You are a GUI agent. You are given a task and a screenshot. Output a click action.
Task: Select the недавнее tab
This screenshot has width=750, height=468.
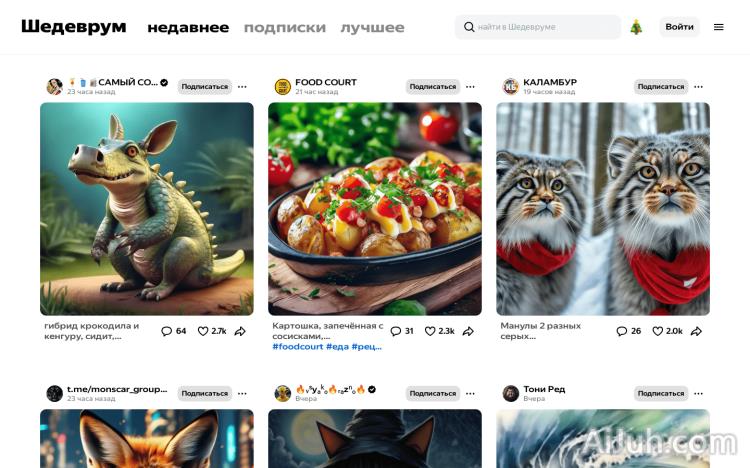(188, 28)
